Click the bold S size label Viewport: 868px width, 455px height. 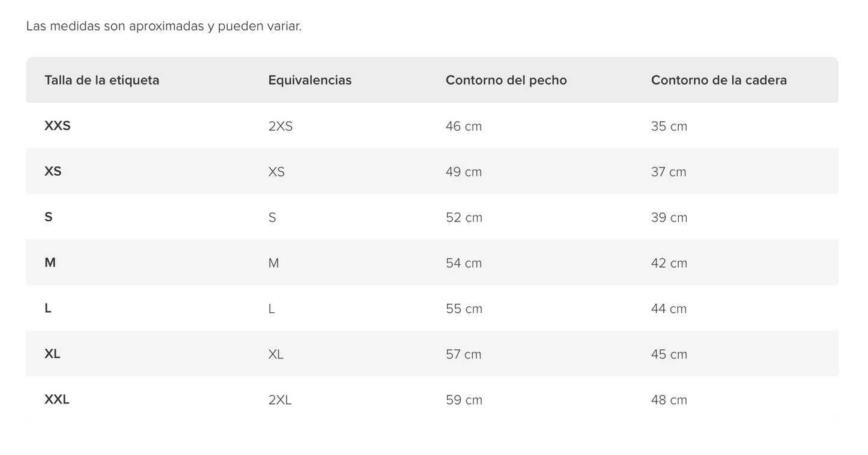(49, 217)
